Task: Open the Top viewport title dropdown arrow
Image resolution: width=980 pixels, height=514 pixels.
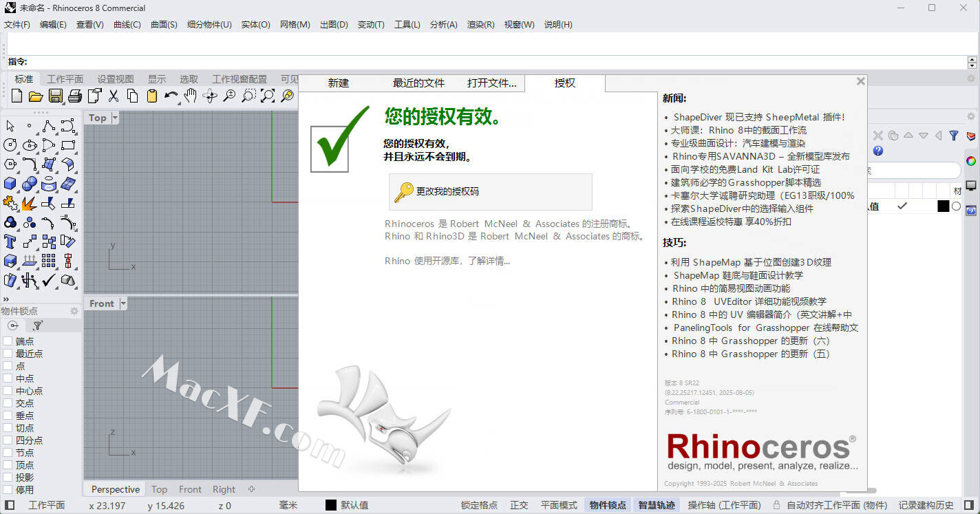Action: [115, 118]
